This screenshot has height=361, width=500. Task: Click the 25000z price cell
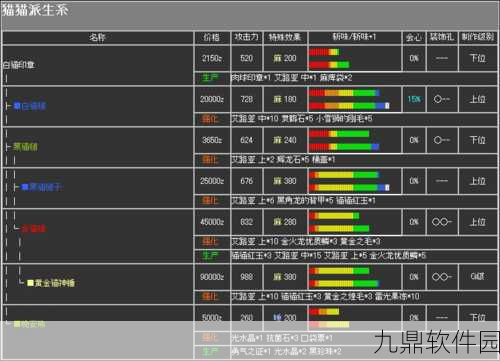(x=212, y=181)
